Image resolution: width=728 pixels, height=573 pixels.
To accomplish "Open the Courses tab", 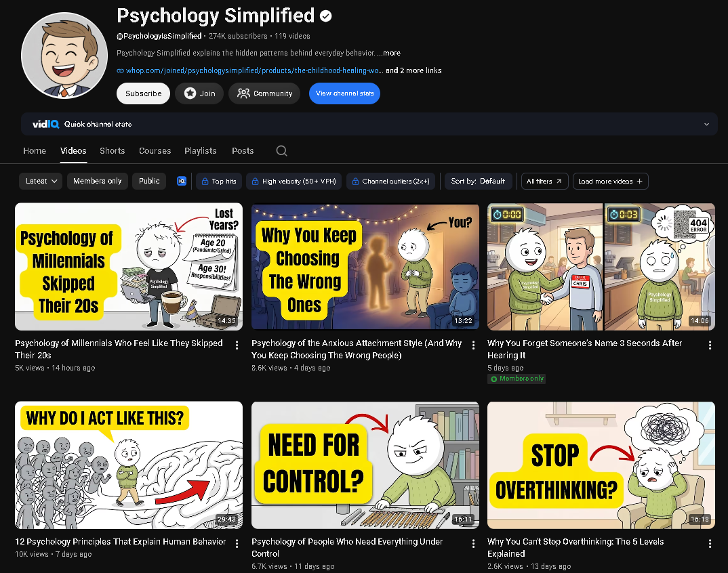I will 155,151.
